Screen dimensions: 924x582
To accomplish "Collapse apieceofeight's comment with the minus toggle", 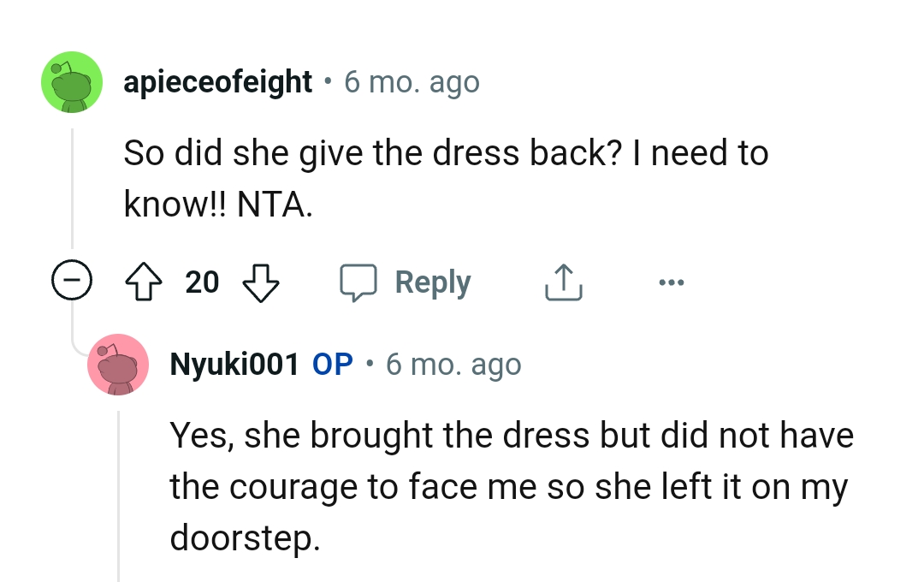I will click(x=73, y=280).
